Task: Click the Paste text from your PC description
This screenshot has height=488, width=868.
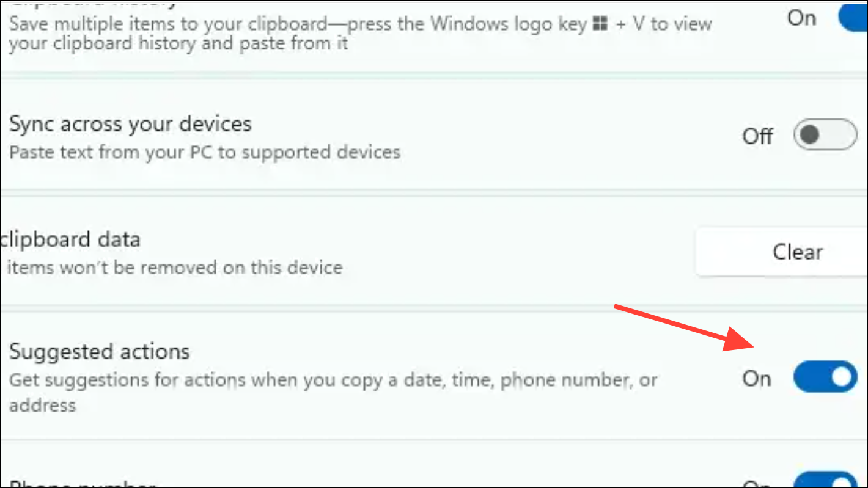Action: point(205,152)
